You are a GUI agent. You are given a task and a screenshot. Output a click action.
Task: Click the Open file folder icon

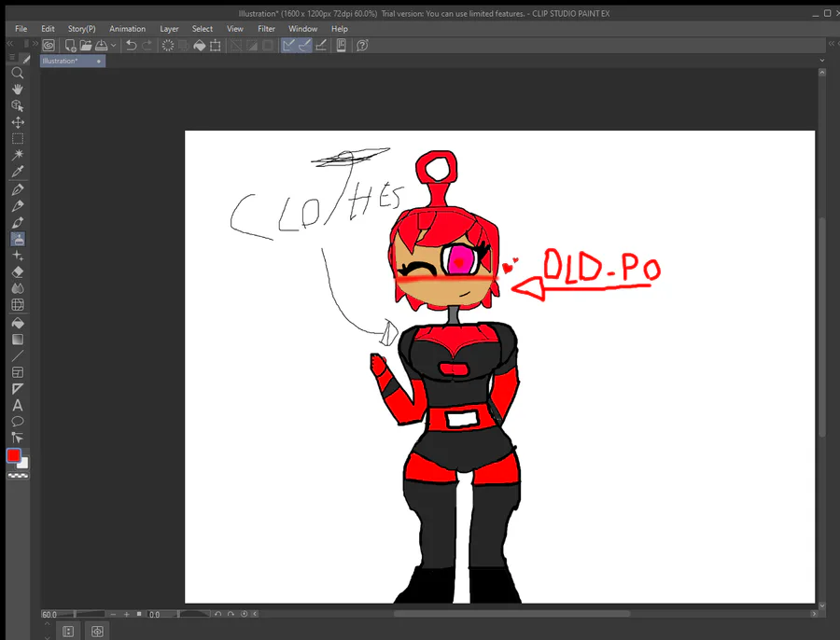pos(86,46)
